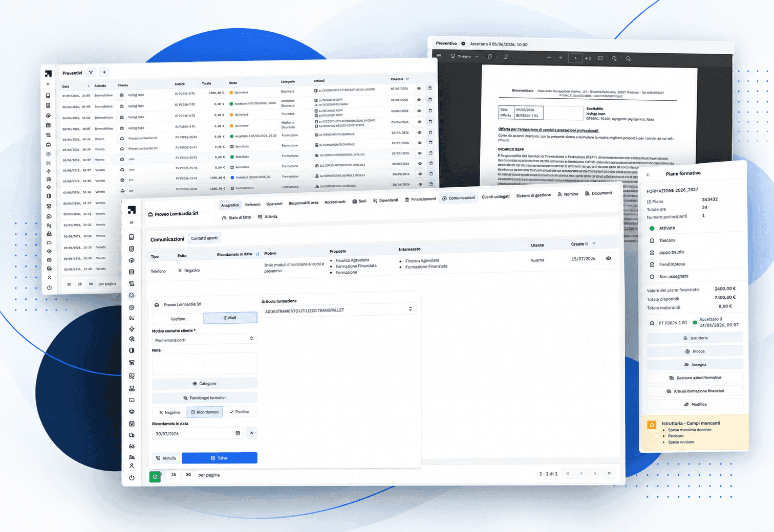774x532 pixels.
Task: Set Comunicazioni page size to 50
Action: (188, 475)
